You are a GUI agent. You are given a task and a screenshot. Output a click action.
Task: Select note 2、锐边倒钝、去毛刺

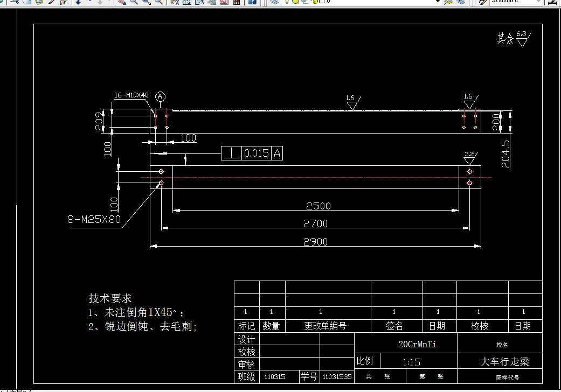coord(142,326)
